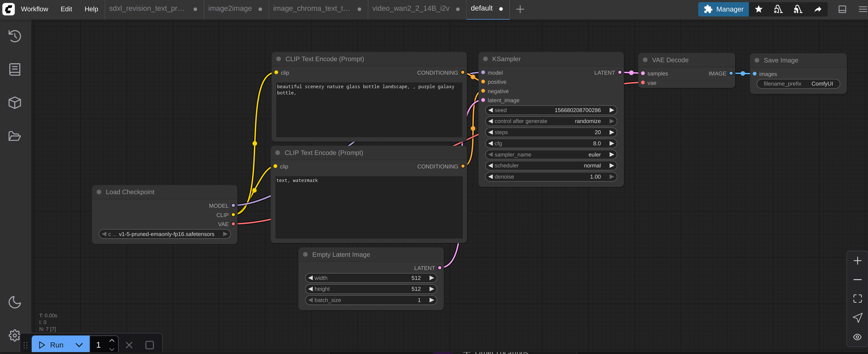Toggle the bottom panel icon at top right
Image resolution: width=868 pixels, height=354 pixels.
click(842, 9)
